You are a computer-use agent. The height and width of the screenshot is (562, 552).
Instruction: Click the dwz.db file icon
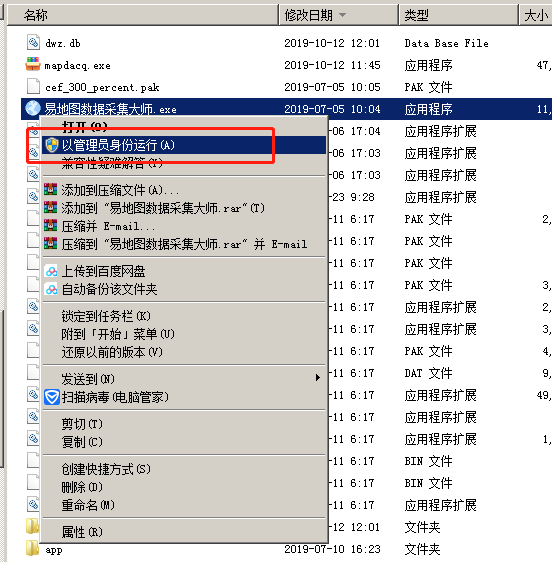tap(33, 43)
